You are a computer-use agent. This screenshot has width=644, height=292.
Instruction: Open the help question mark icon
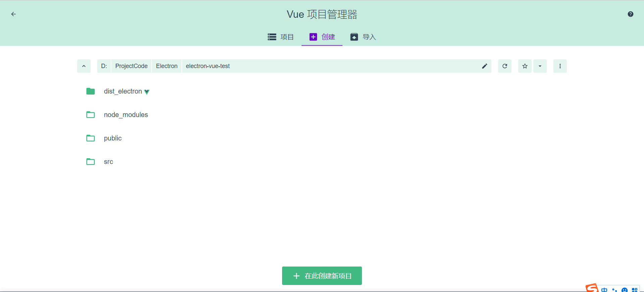631,14
